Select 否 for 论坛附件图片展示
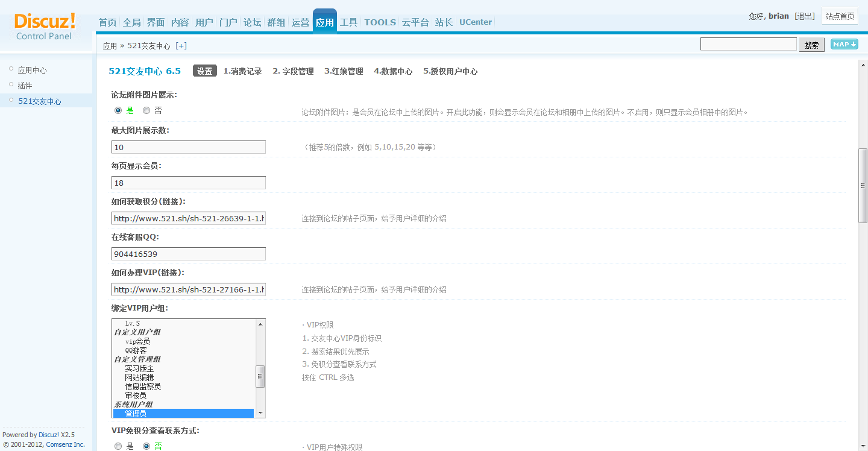The image size is (868, 451). (146, 110)
